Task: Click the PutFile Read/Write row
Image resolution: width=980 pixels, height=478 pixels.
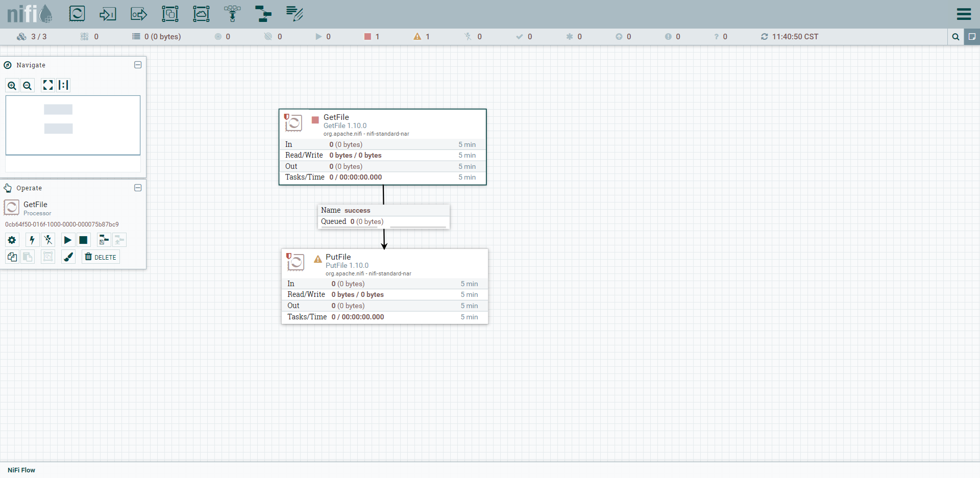Action: [x=384, y=295]
